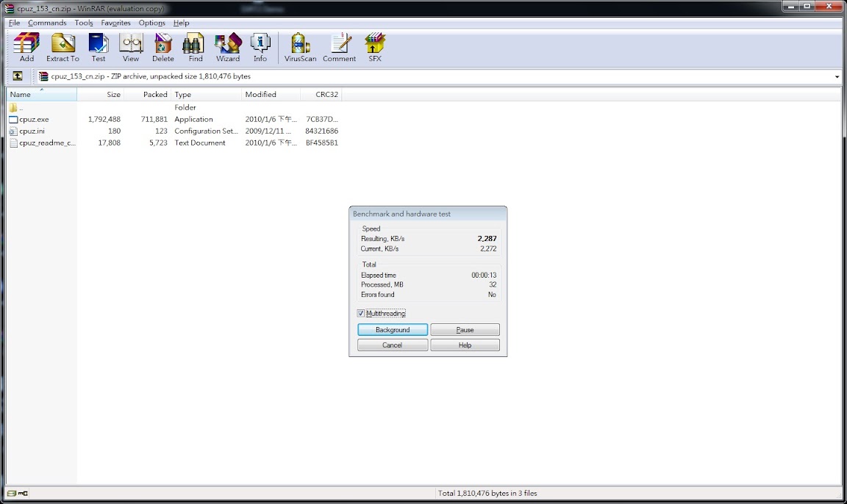Click the 'Folder' type cell

[185, 107]
